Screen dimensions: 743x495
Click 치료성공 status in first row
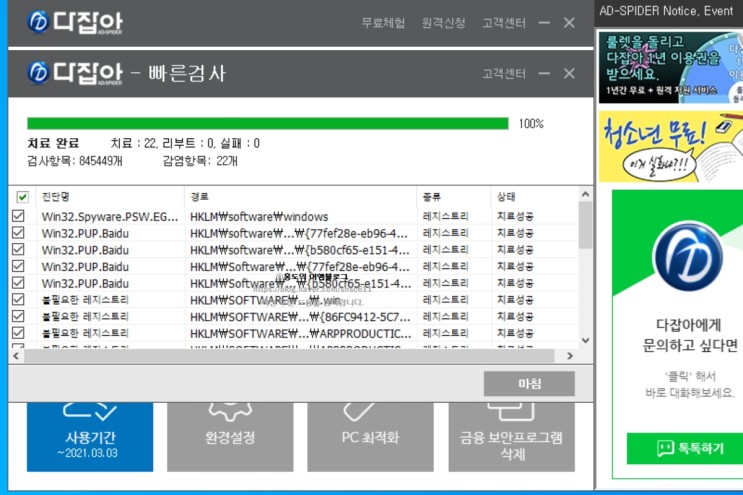(515, 216)
